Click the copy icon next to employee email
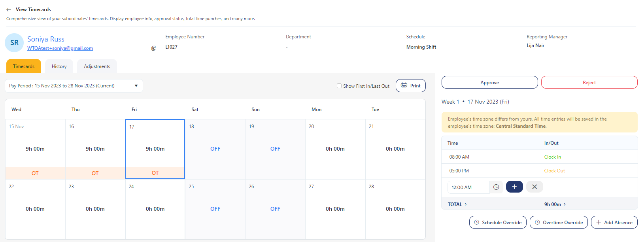Screen dimensions: 644x242 [x=153, y=48]
